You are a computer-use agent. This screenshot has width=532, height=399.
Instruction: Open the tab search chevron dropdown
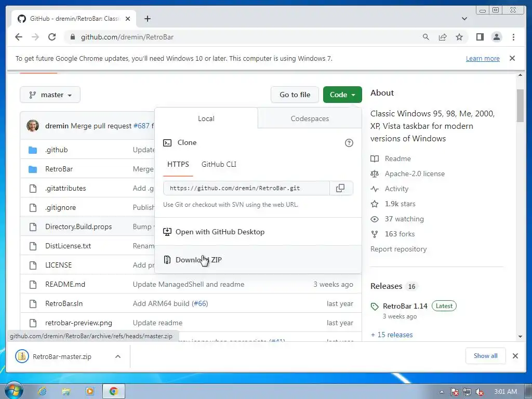(464, 19)
